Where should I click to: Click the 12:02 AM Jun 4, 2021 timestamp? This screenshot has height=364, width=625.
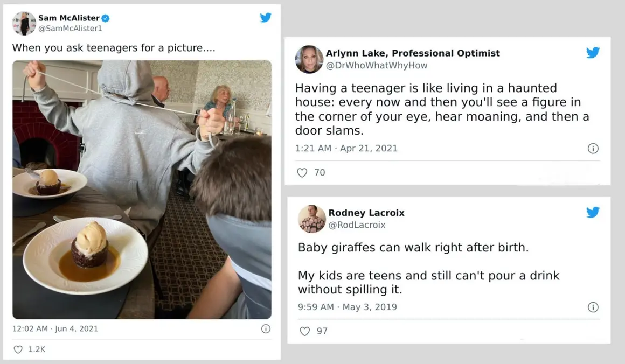[x=55, y=328]
